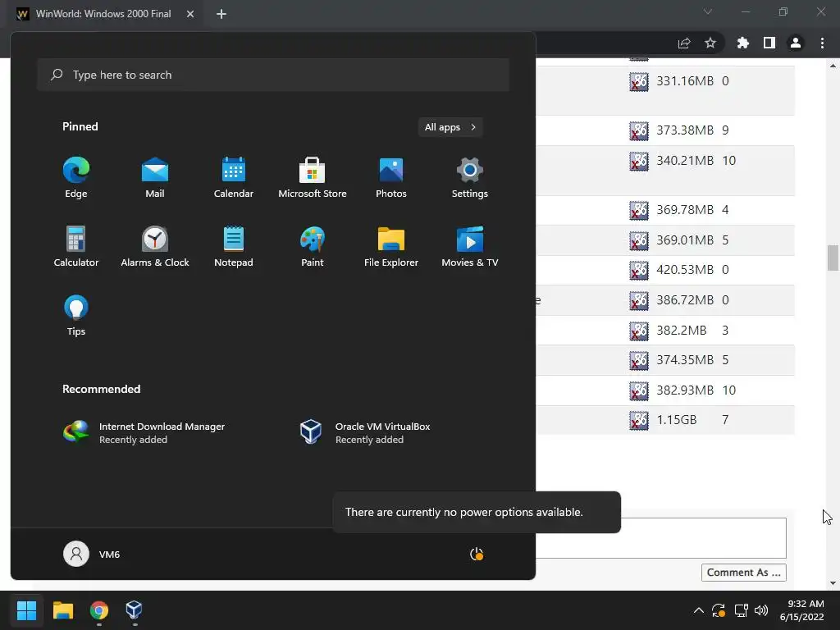The image size is (840, 630).
Task: Click the Power button in Start menu
Action: tap(477, 554)
